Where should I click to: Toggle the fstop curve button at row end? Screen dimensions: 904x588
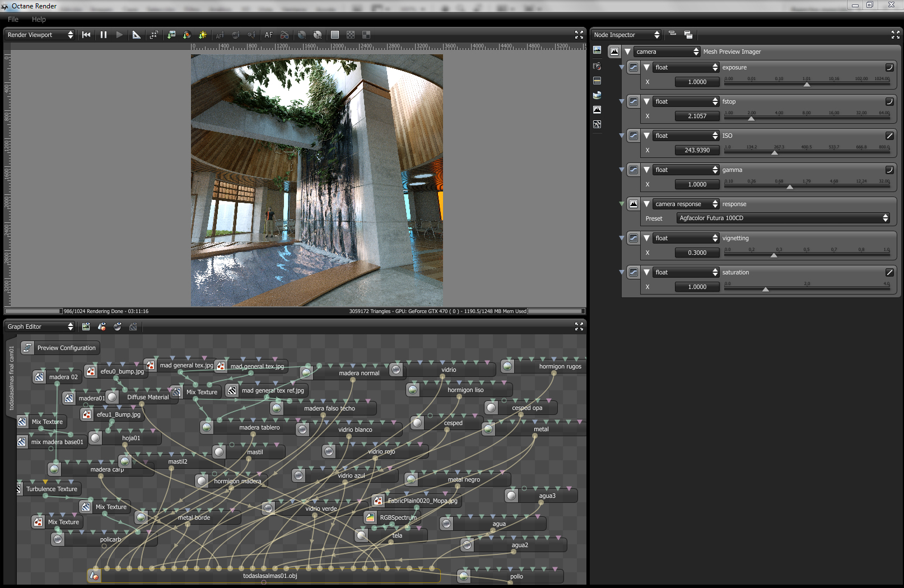click(x=889, y=101)
